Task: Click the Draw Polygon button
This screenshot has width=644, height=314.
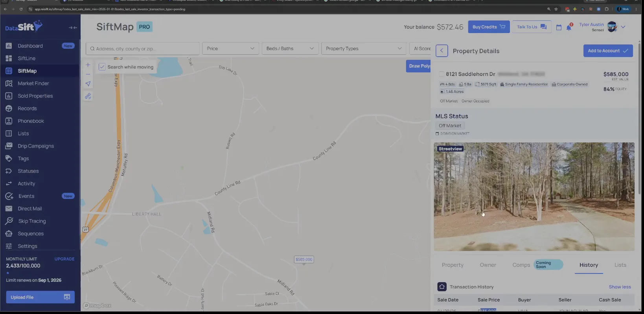Action: point(418,66)
